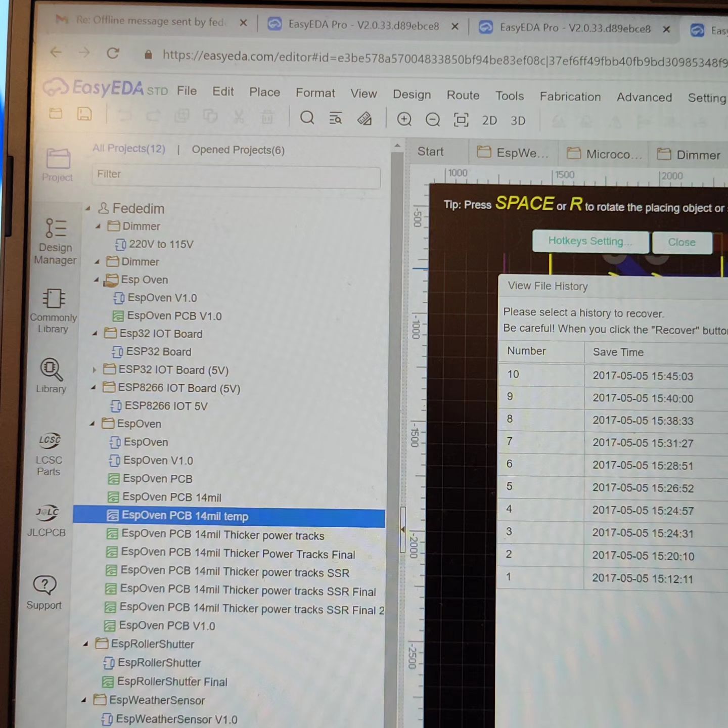Open the File menu
This screenshot has height=728, width=728.
pyautogui.click(x=187, y=91)
